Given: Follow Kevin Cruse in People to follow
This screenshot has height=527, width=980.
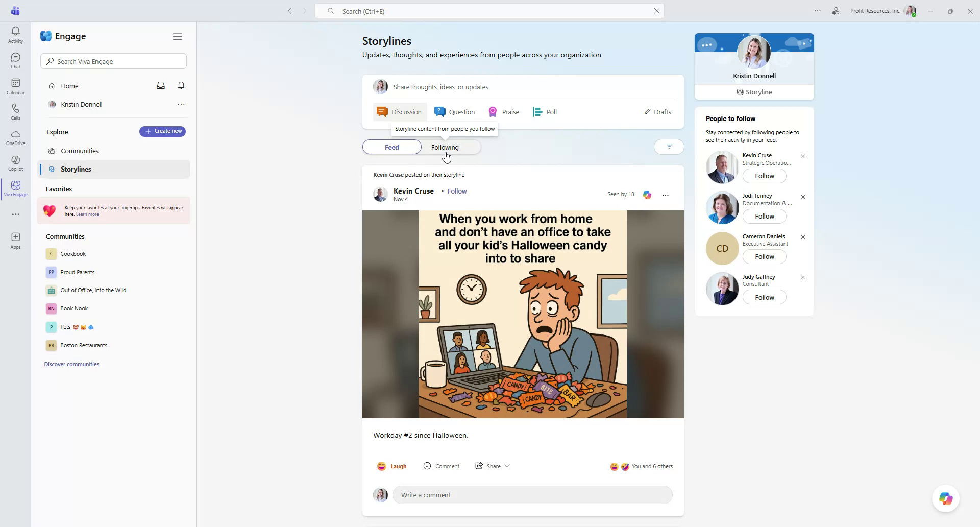Looking at the screenshot, I should [x=764, y=176].
